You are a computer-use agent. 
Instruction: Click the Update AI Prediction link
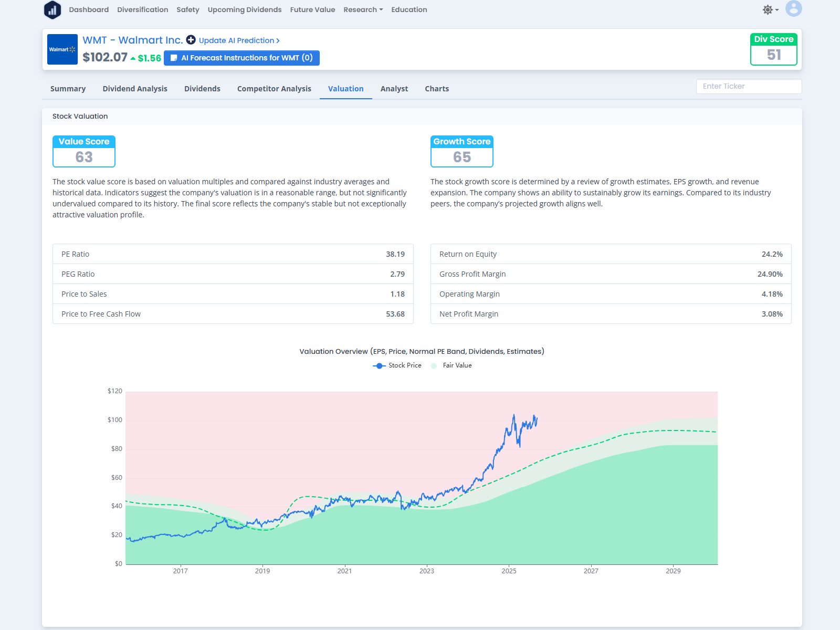pos(239,40)
